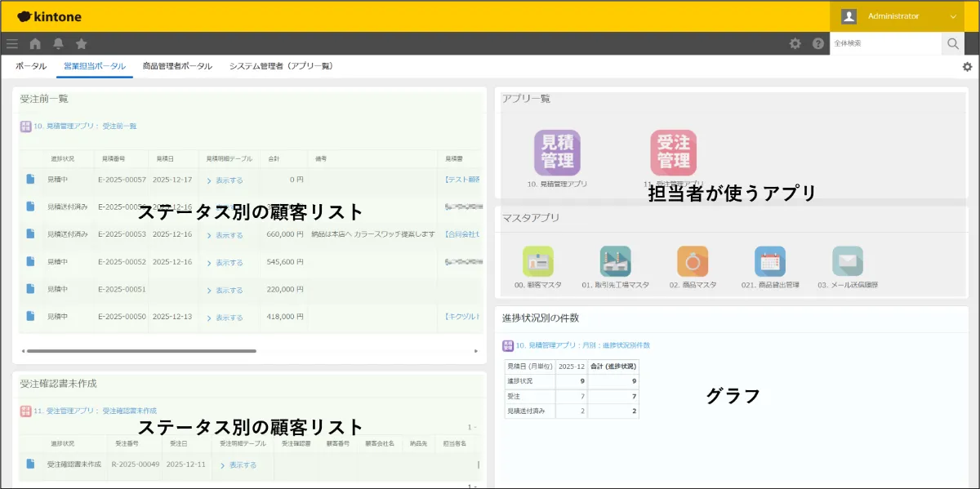Open the 10. 見積管理アプリ: 受注前一覧 link

pyautogui.click(x=85, y=126)
